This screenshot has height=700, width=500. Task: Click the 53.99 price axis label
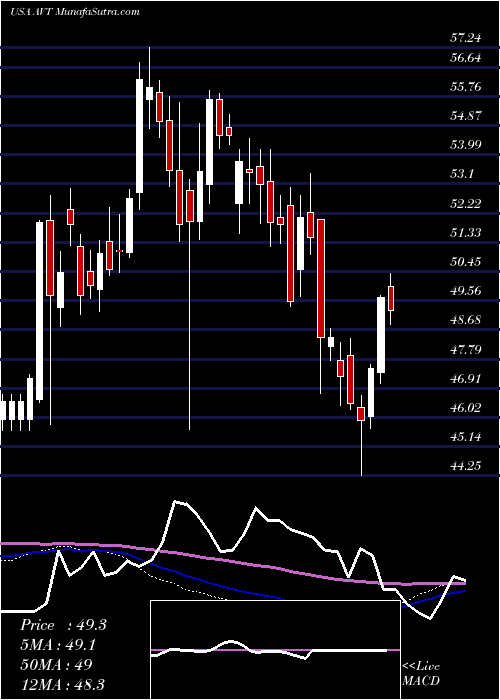466,146
